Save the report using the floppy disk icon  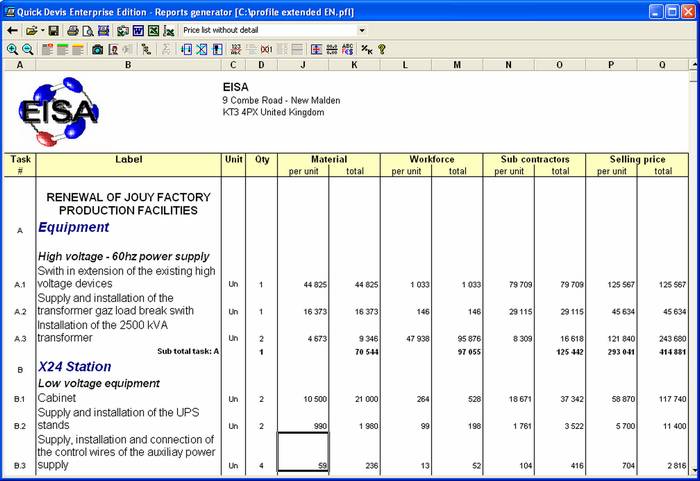54,31
